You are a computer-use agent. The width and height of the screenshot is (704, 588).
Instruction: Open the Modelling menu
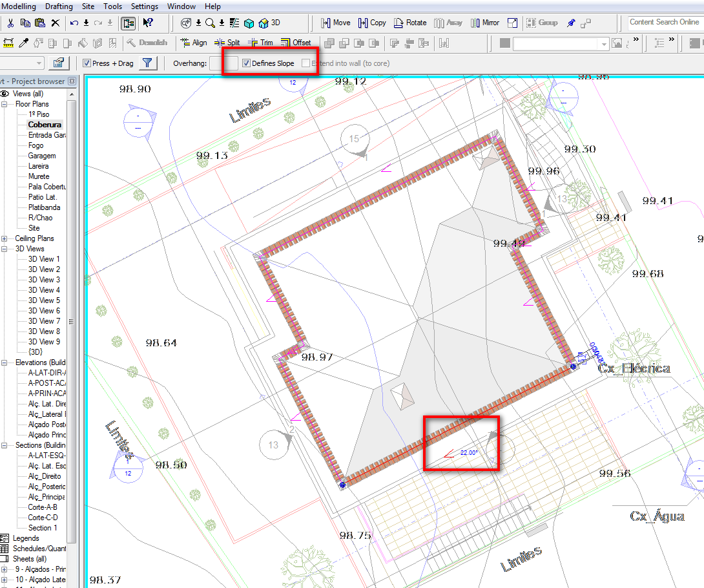19,6
